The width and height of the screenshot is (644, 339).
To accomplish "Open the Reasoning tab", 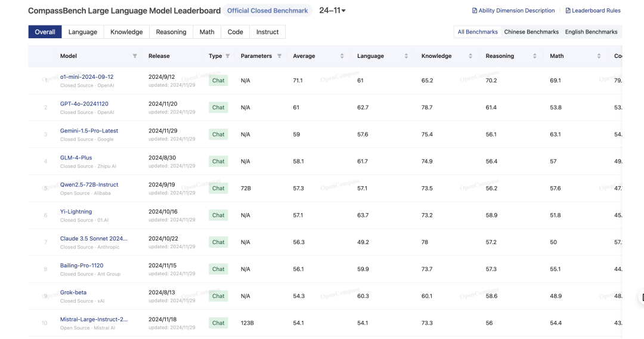I will coord(171,32).
